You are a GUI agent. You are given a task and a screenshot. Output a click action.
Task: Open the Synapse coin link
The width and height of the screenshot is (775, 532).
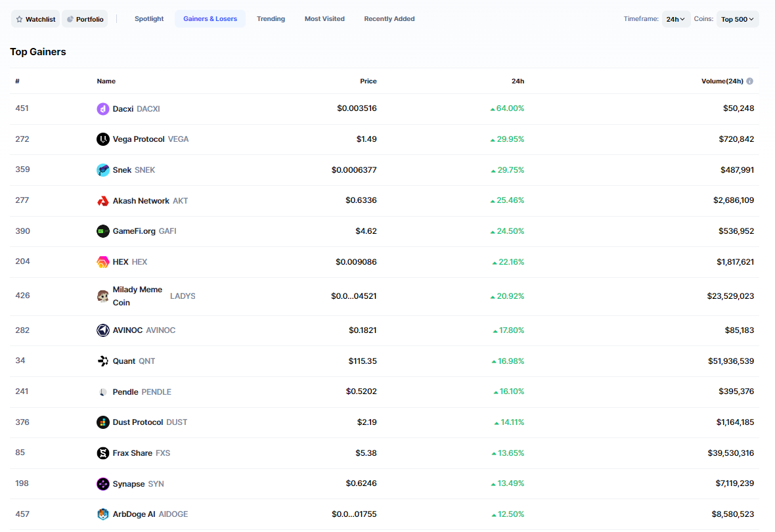click(x=129, y=484)
